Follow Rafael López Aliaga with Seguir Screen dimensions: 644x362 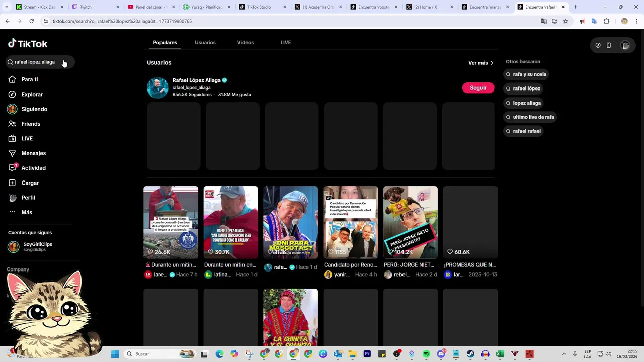tap(478, 88)
